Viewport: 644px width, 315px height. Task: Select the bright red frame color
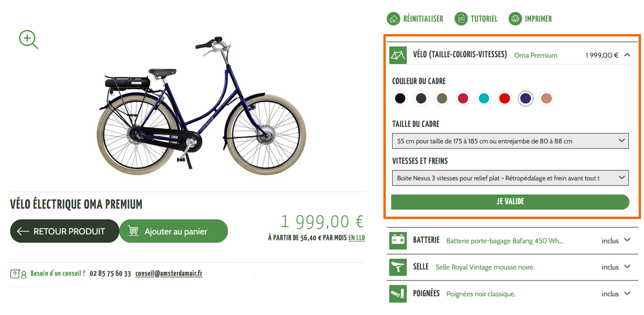coord(505,99)
